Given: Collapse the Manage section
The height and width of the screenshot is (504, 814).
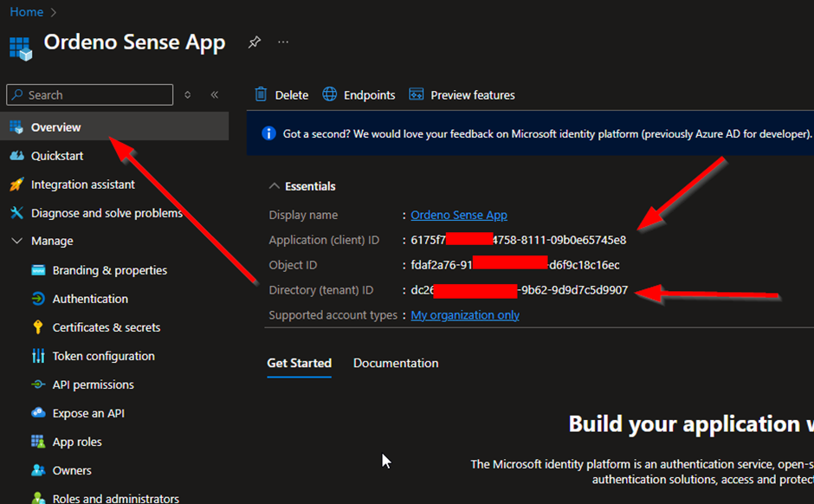Looking at the screenshot, I should tap(16, 241).
